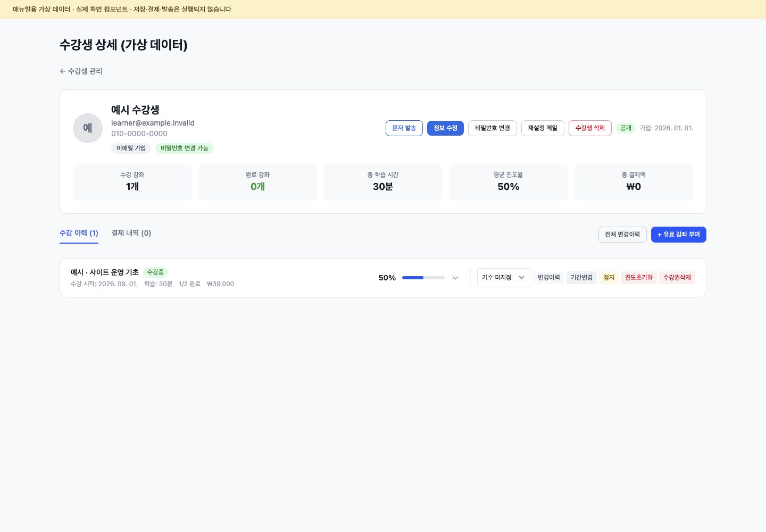Click the 정보 수정 button
The width and height of the screenshot is (766, 532).
tap(445, 128)
